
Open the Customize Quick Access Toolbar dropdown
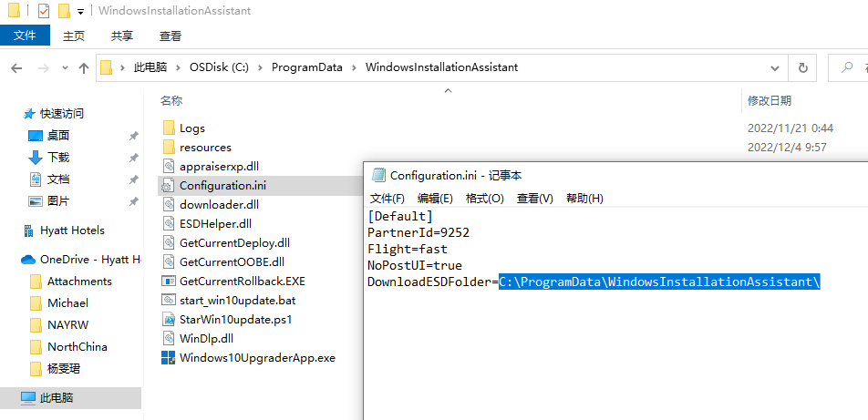pyautogui.click(x=80, y=11)
